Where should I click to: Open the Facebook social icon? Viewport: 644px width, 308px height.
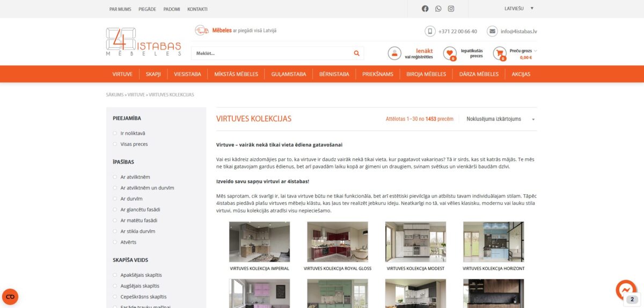click(x=425, y=9)
